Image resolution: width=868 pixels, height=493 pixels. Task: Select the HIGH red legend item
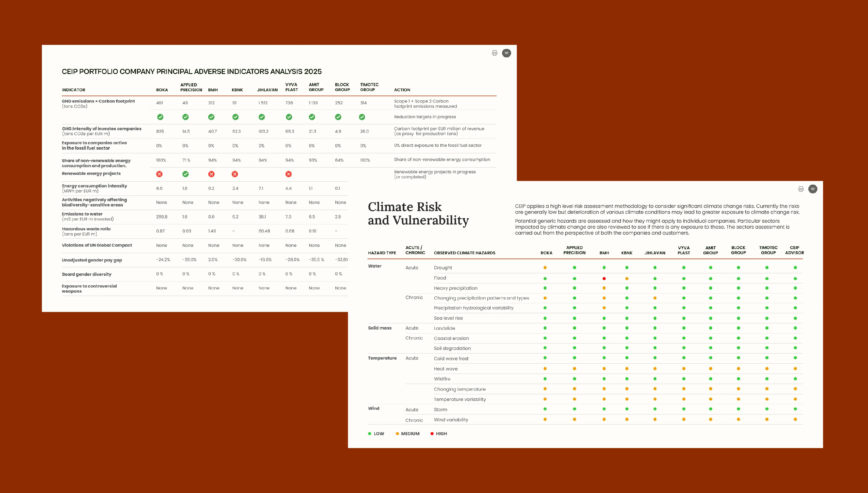tap(438, 433)
